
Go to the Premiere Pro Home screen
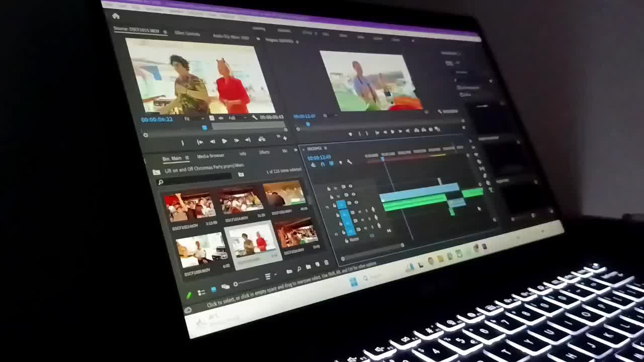(116, 16)
